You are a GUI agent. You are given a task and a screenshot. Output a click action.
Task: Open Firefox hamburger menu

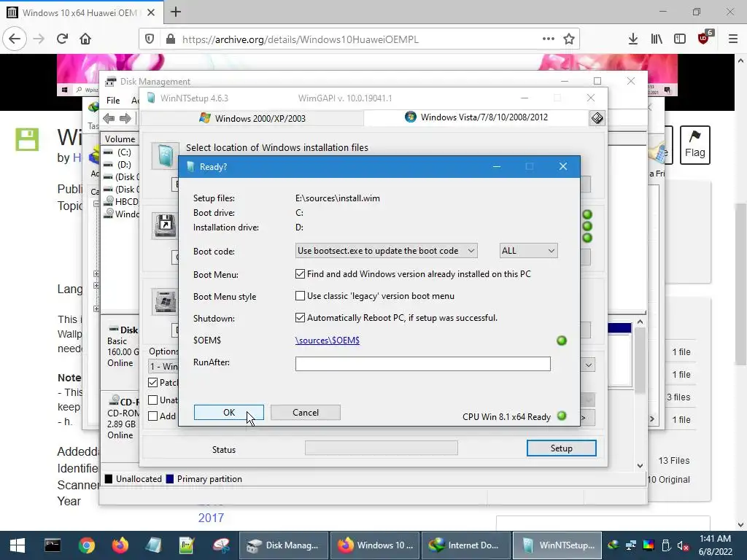733,39
